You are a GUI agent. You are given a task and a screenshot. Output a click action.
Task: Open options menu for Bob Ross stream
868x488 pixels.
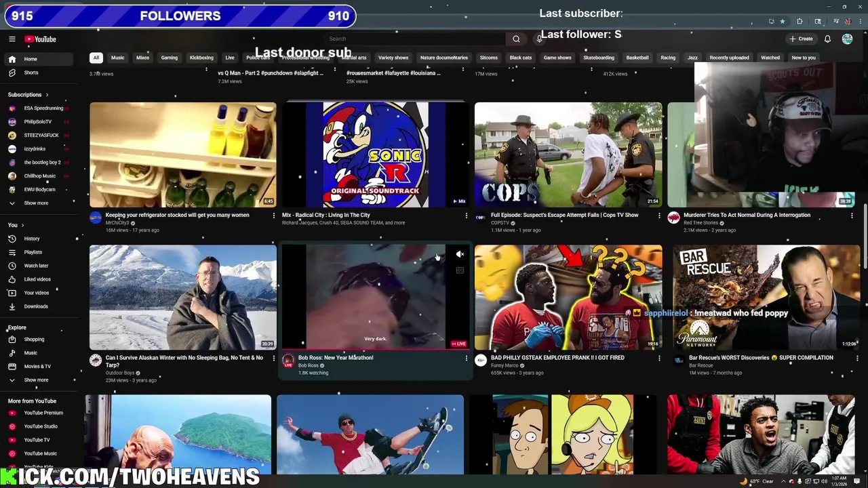point(466,358)
